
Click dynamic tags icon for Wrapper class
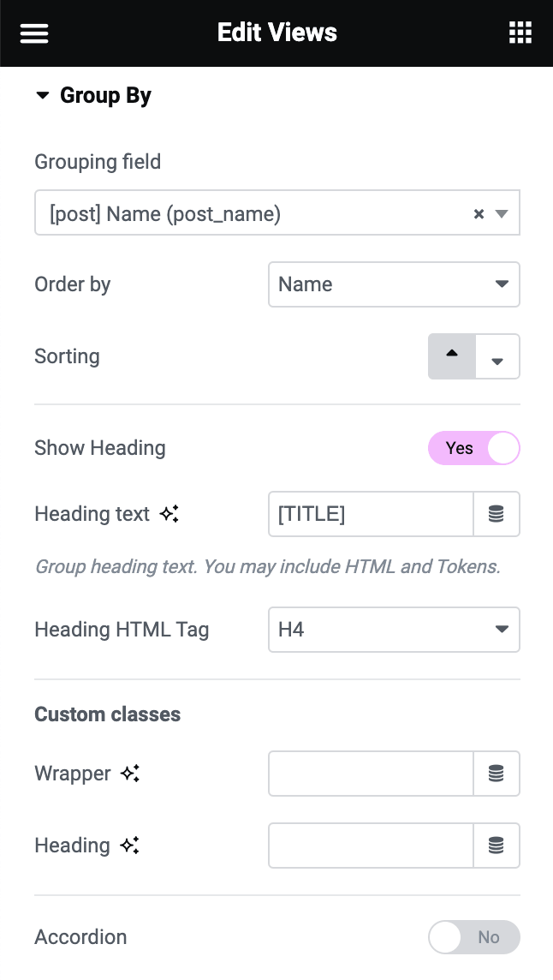pyautogui.click(x=497, y=774)
